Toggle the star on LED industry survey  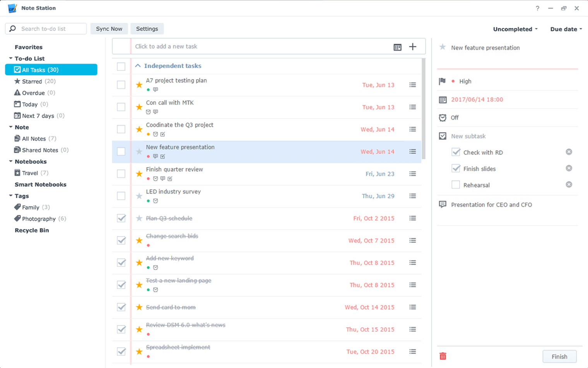pyautogui.click(x=138, y=196)
